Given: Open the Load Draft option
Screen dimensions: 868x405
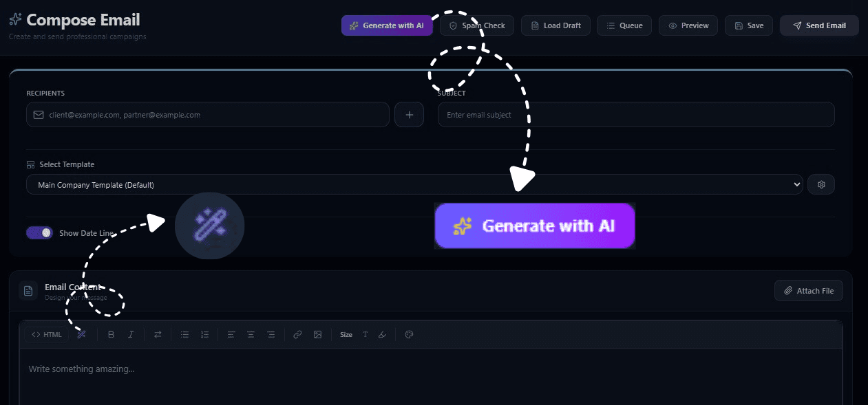Looking at the screenshot, I should (555, 25).
